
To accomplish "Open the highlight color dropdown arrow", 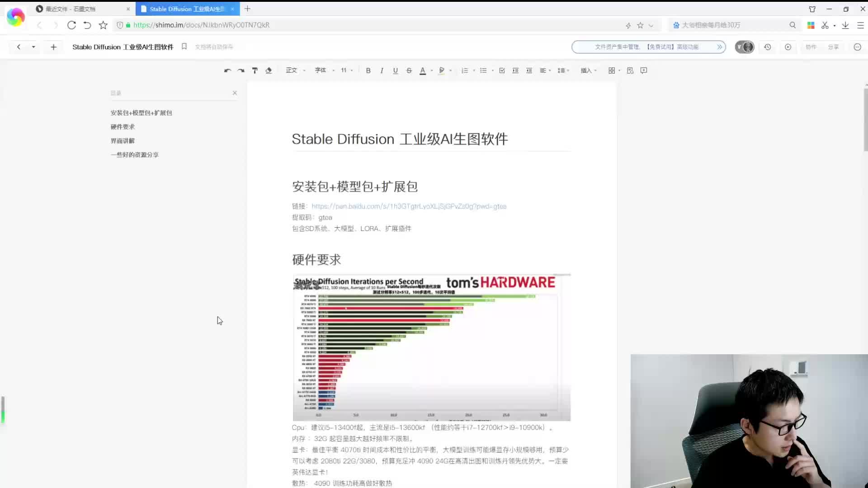I will pyautogui.click(x=451, y=70).
